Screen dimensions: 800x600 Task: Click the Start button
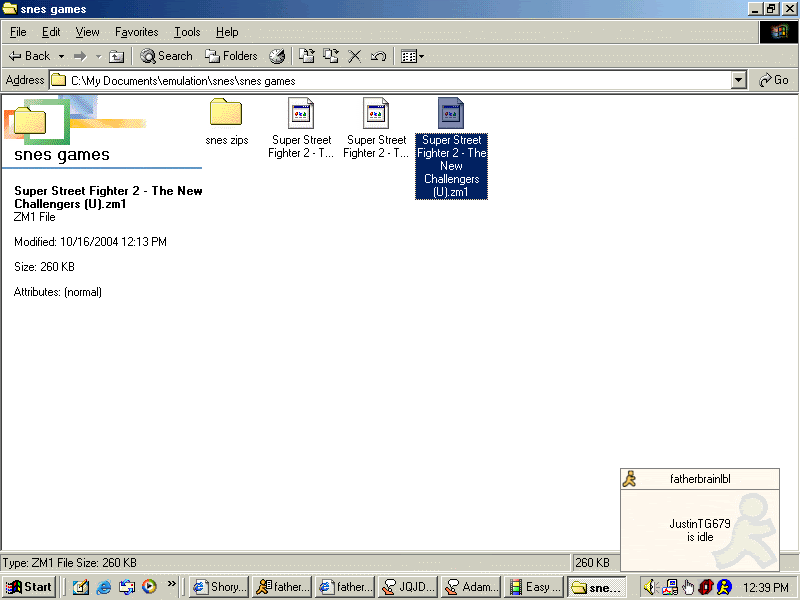click(30, 587)
